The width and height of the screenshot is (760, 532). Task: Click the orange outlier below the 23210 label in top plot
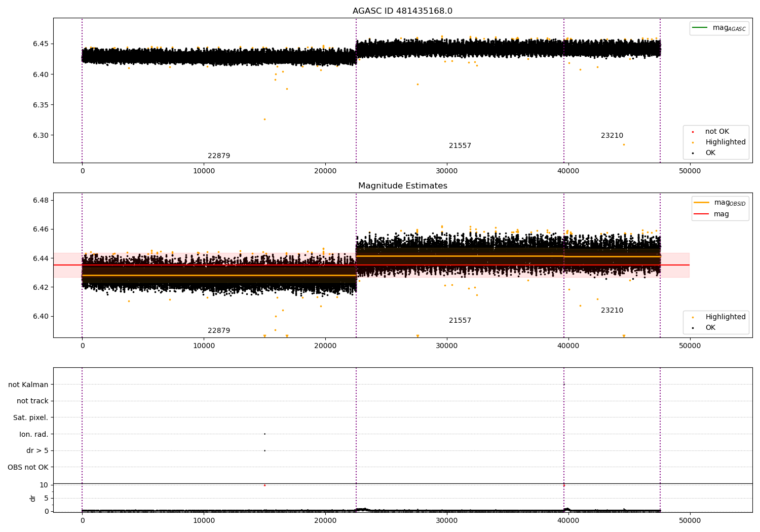click(624, 144)
